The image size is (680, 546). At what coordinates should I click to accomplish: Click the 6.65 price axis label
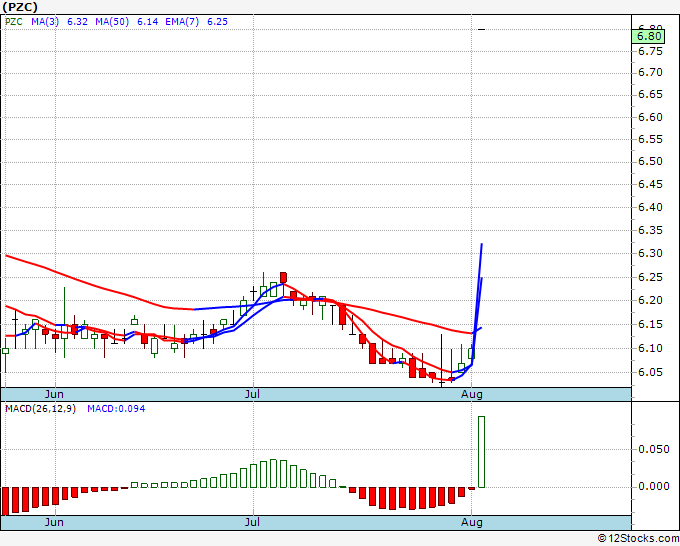click(650, 95)
